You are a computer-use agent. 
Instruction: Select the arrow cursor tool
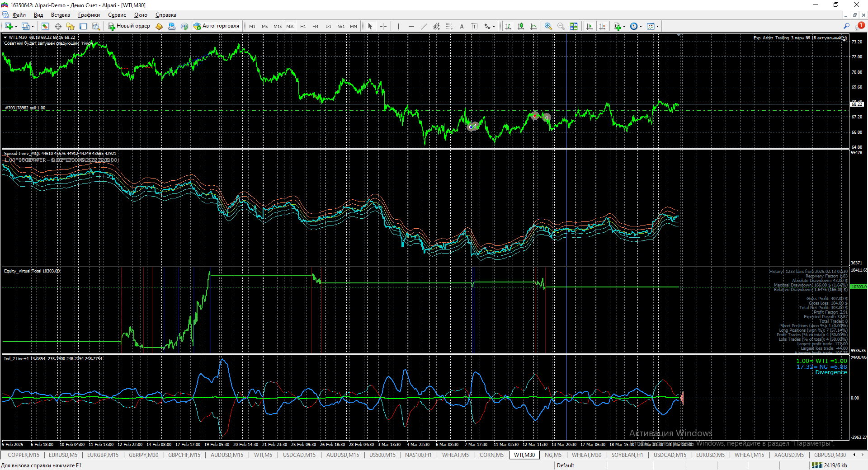point(370,26)
